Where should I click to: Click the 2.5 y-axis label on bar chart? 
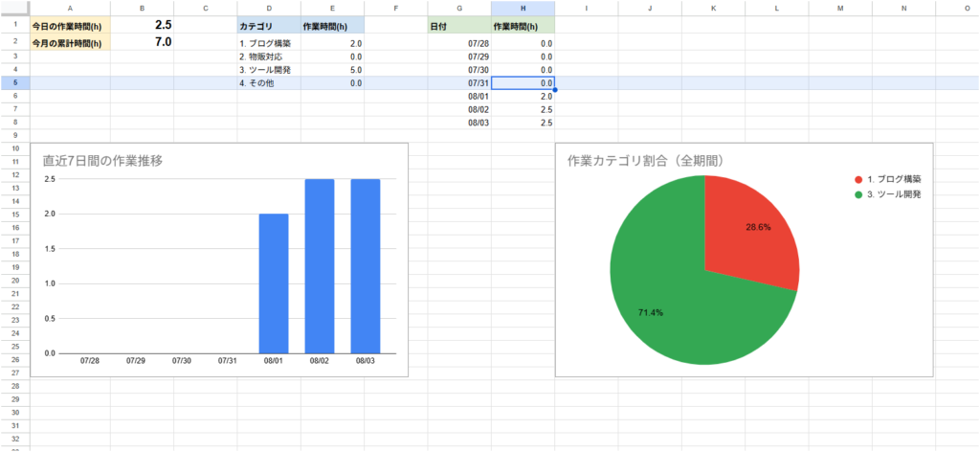click(x=49, y=179)
